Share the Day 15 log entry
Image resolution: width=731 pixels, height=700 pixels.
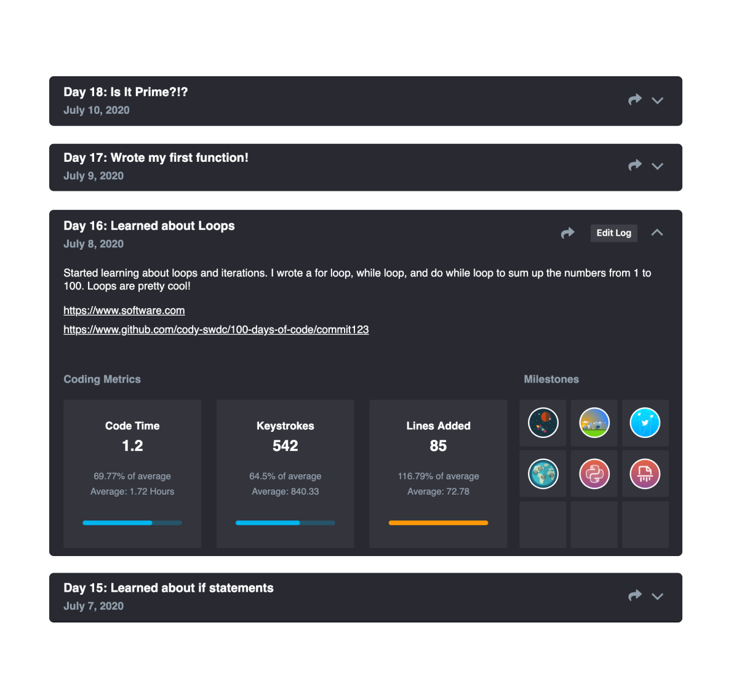(x=634, y=595)
